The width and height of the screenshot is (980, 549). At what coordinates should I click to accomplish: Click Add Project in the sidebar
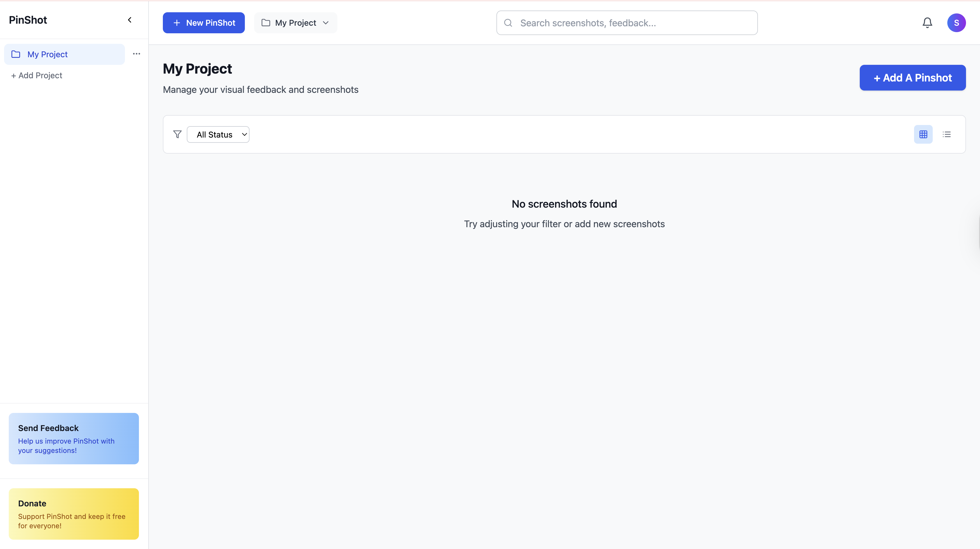(x=37, y=75)
